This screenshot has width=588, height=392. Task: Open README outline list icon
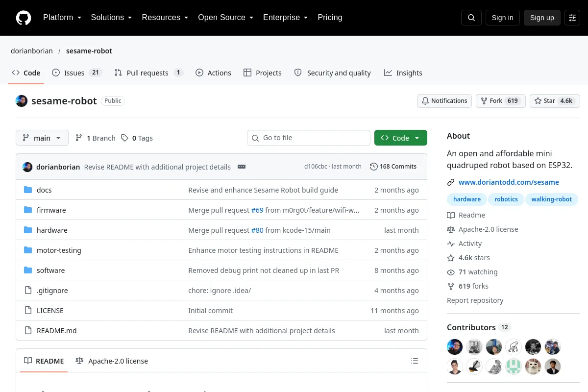click(415, 361)
